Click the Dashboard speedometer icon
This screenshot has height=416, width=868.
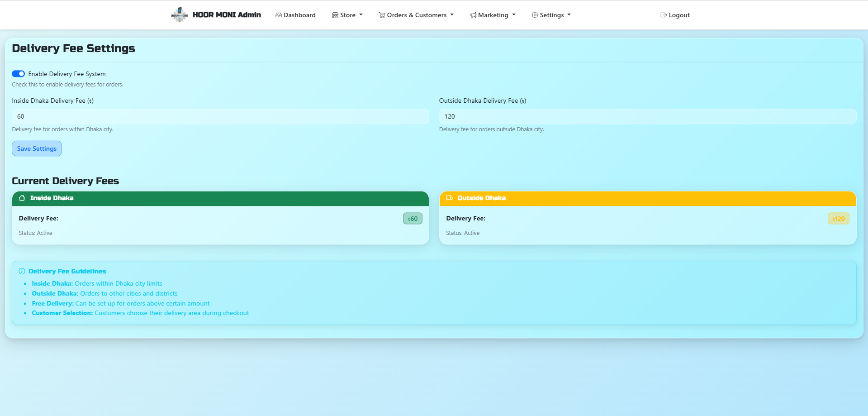pos(279,15)
